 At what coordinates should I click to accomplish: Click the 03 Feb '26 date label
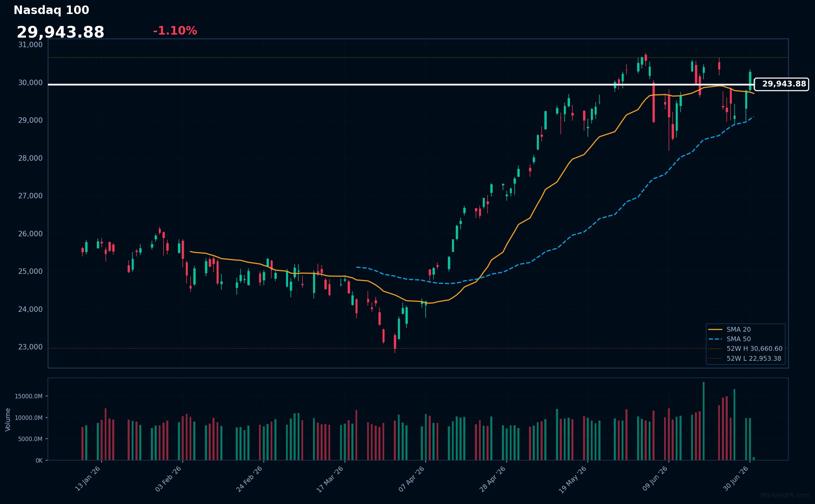(x=168, y=479)
